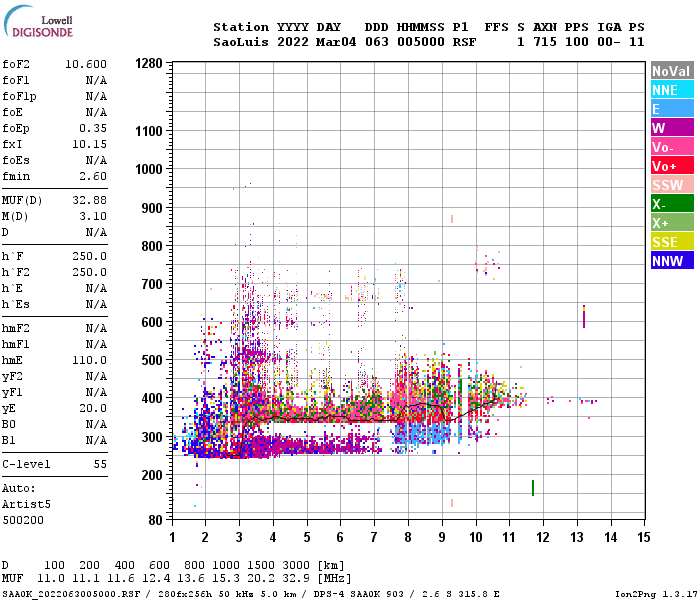
Task: Select the NNE cyan legend swatch
Action: 672,90
